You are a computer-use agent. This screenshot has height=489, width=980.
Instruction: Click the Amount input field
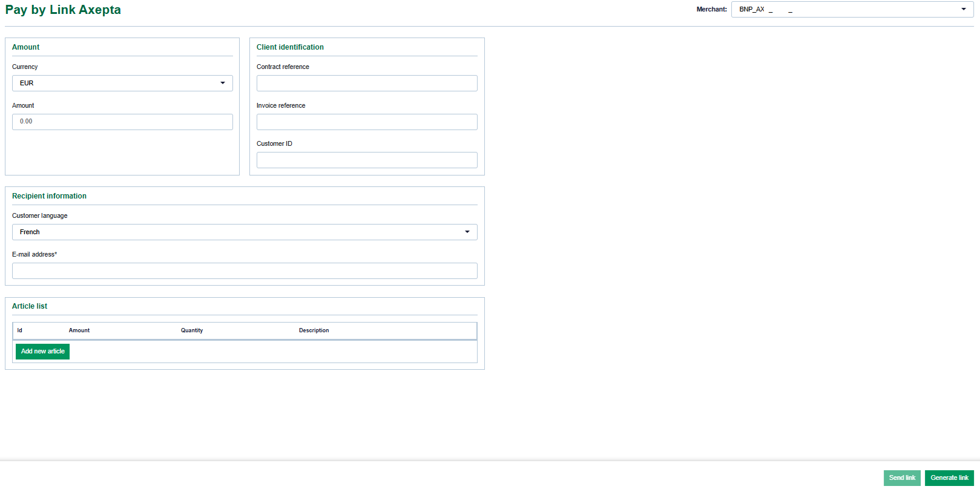click(122, 122)
